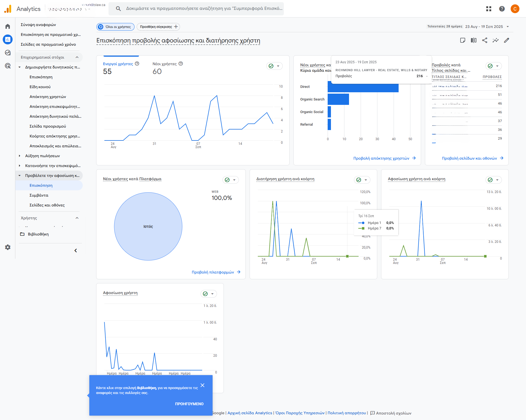Image resolution: width=526 pixels, height=420 pixels.
Task: Select the Όλοι οι χρήστες segment chip
Action: click(115, 27)
